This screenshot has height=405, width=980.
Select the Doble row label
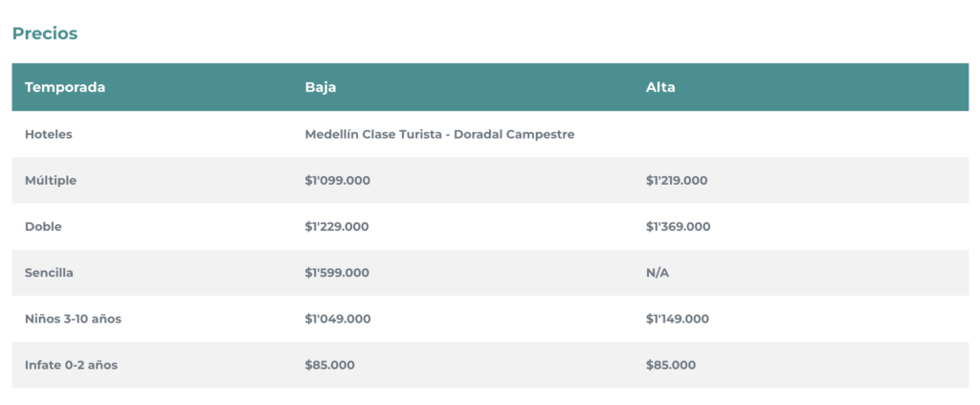coord(43,227)
